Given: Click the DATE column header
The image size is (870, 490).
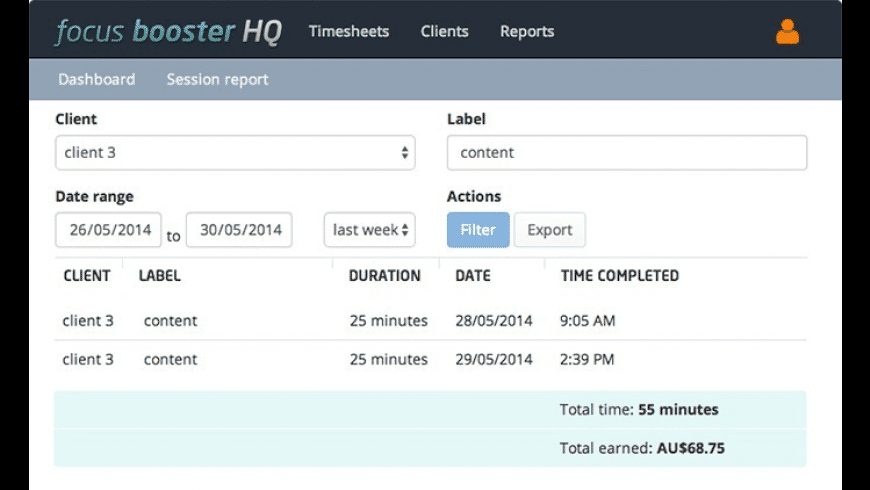Looking at the screenshot, I should 473,276.
